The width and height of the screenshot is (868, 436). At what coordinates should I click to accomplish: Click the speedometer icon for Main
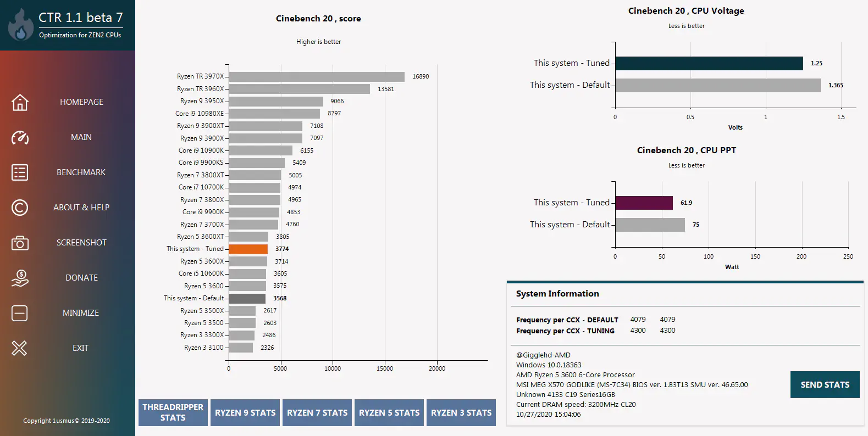tap(20, 137)
